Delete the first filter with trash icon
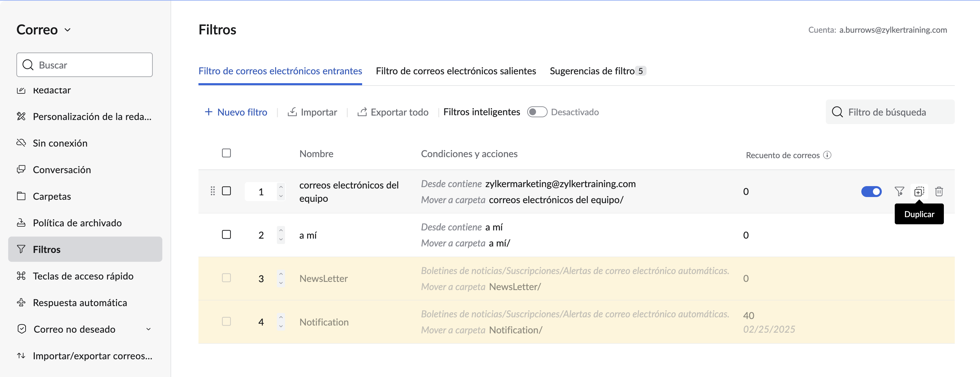The width and height of the screenshot is (980, 377). click(939, 191)
